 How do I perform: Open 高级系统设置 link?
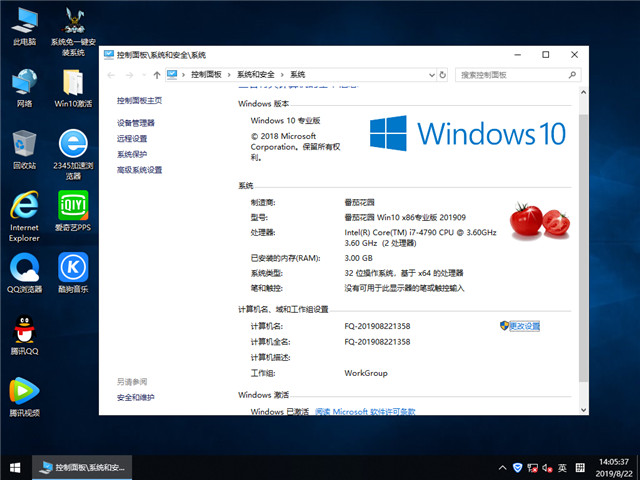point(139,170)
